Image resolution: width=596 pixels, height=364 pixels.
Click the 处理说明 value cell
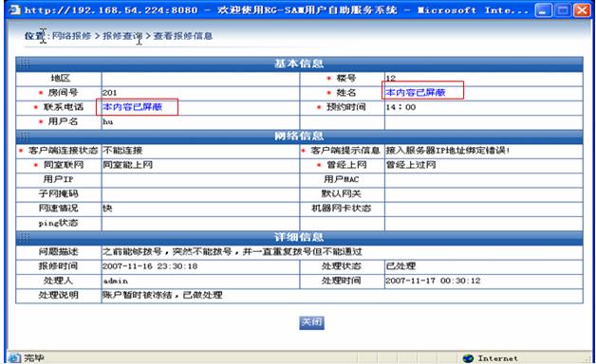(x=342, y=295)
